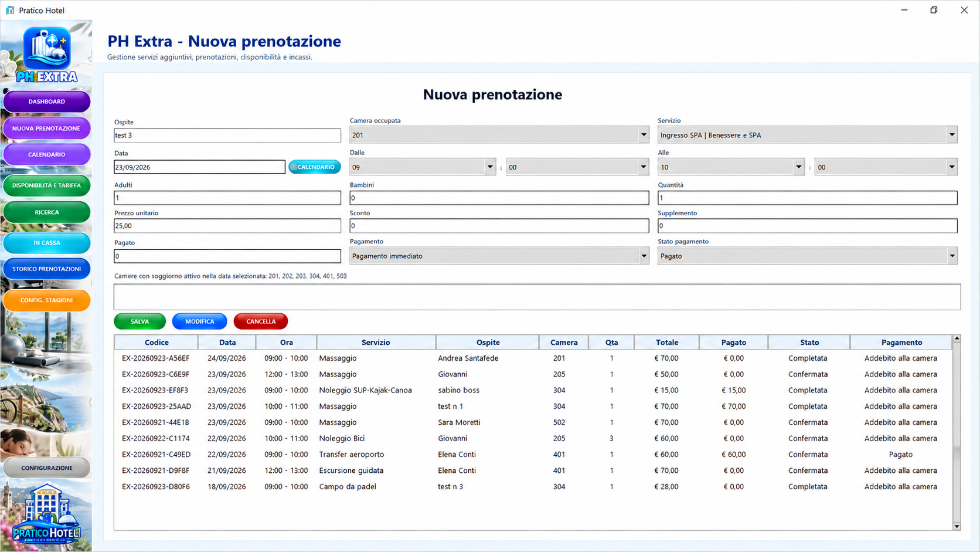The image size is (980, 552).
Task: Click the Sconto input field
Action: coord(499,226)
